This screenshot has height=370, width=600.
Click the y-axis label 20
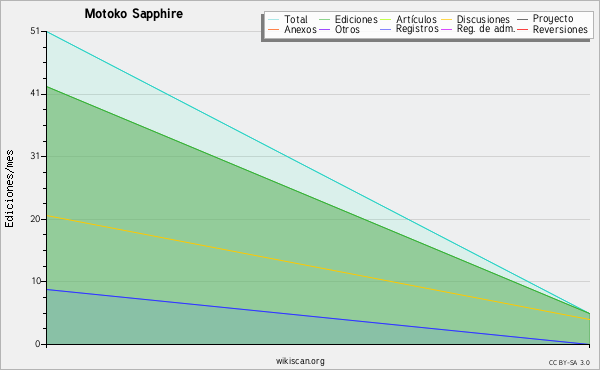pyautogui.click(x=35, y=219)
